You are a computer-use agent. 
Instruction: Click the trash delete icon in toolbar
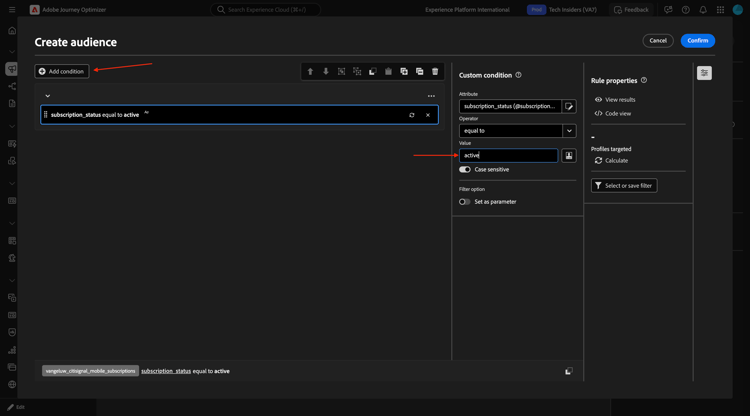pyautogui.click(x=435, y=71)
